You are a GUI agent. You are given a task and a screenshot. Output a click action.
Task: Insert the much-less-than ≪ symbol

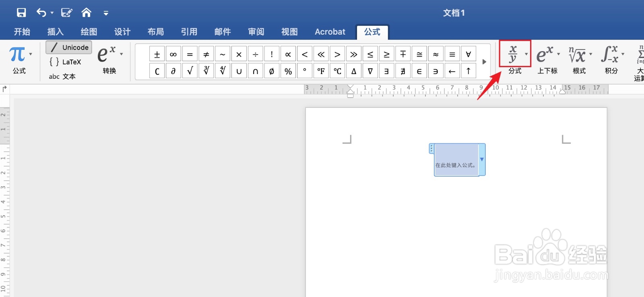click(321, 54)
